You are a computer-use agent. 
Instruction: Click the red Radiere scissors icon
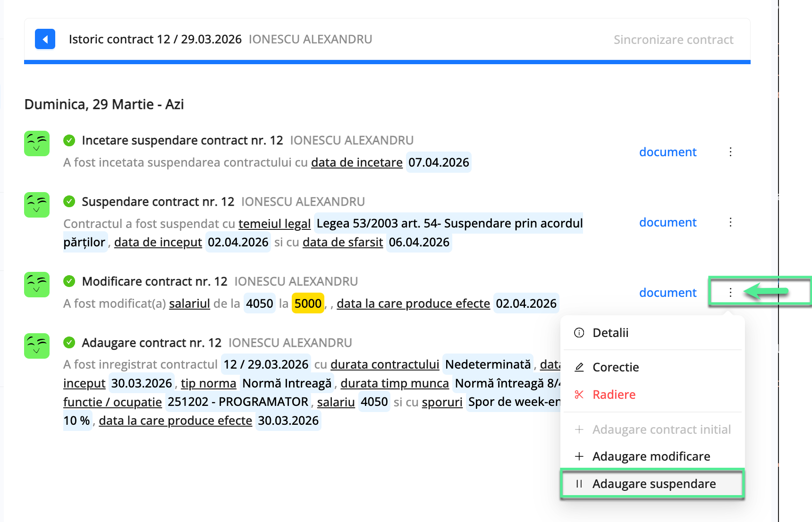point(578,395)
